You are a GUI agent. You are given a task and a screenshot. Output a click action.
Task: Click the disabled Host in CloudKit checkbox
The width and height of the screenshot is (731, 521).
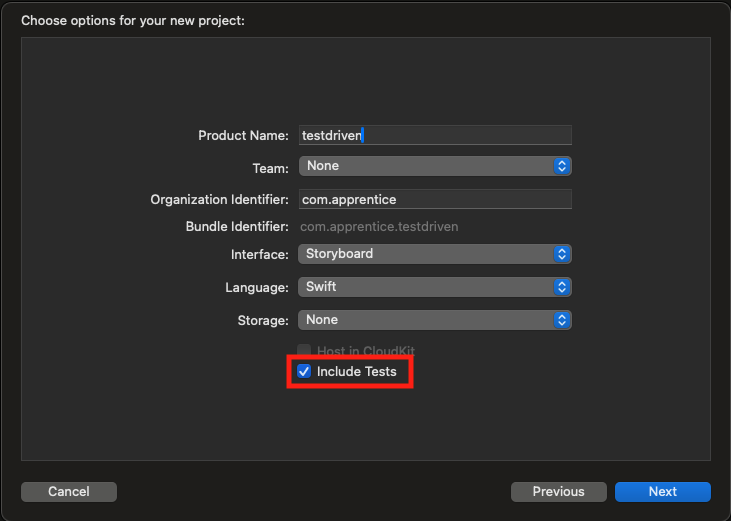point(304,350)
